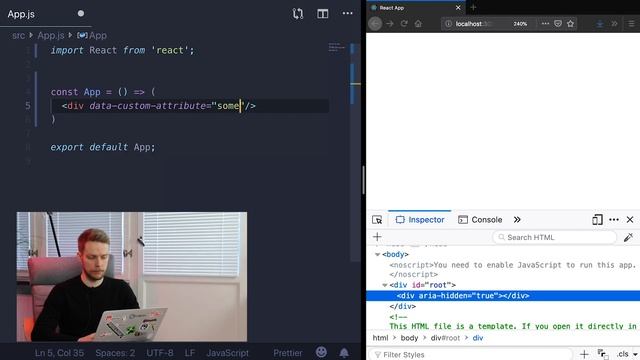Viewport: 640px width, 360px height.
Task: Select the div aria-hidden element row
Action: click(503, 296)
